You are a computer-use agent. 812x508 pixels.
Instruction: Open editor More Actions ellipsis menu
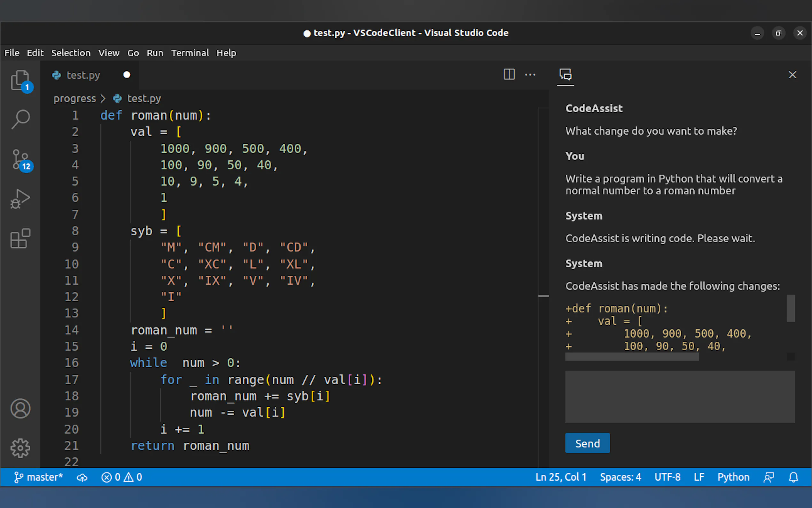point(530,74)
